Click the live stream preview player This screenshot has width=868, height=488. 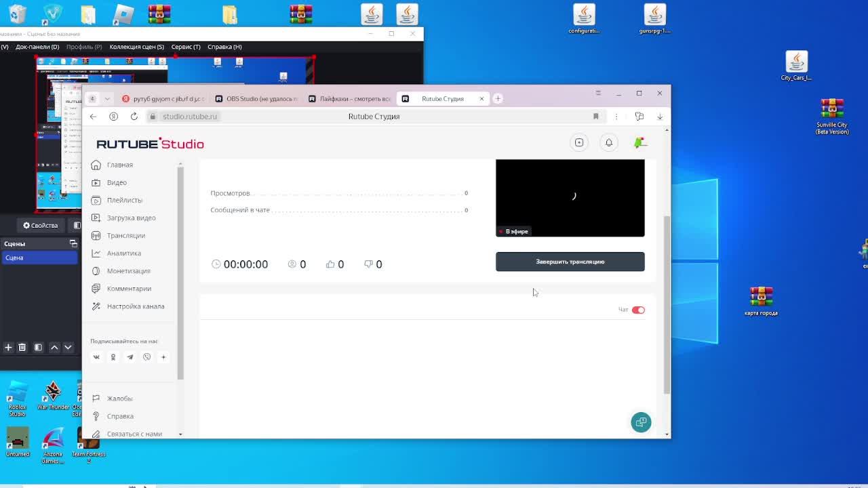coord(570,198)
